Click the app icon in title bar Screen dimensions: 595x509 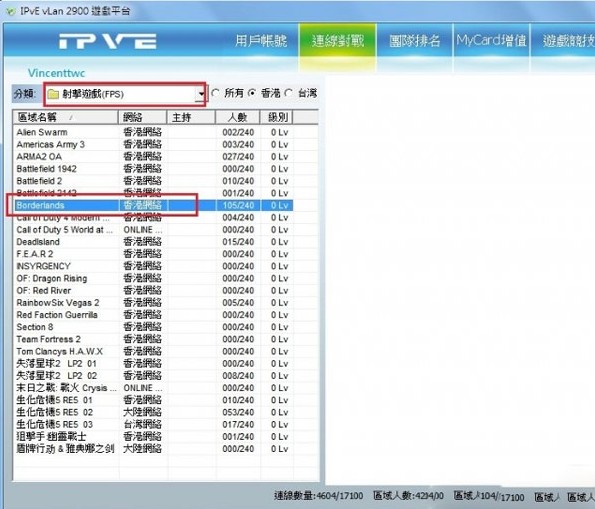coord(11,11)
